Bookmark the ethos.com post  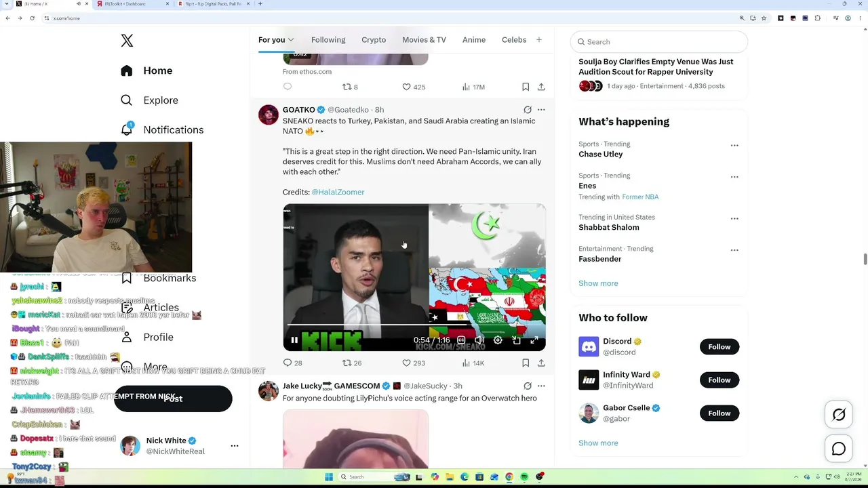(x=526, y=87)
